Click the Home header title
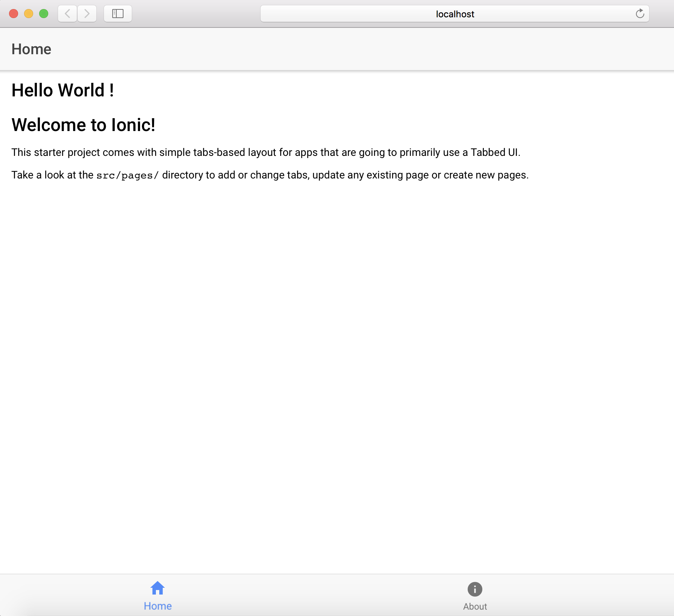The width and height of the screenshot is (674, 616). [31, 49]
